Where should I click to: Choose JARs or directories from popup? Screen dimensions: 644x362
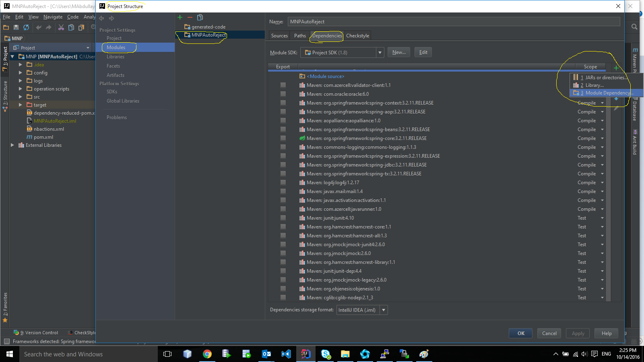[606, 78]
